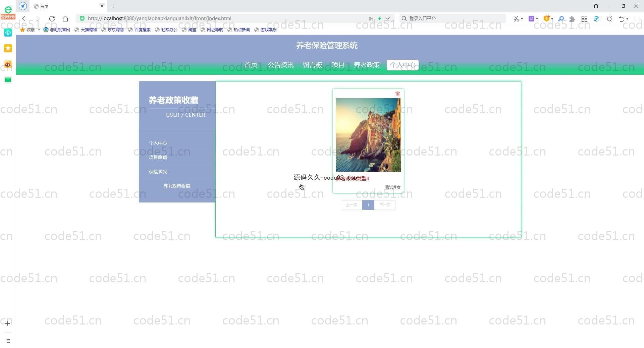This screenshot has width=644, height=348.
Task: Open the browser home page icon
Action: (x=65, y=19)
